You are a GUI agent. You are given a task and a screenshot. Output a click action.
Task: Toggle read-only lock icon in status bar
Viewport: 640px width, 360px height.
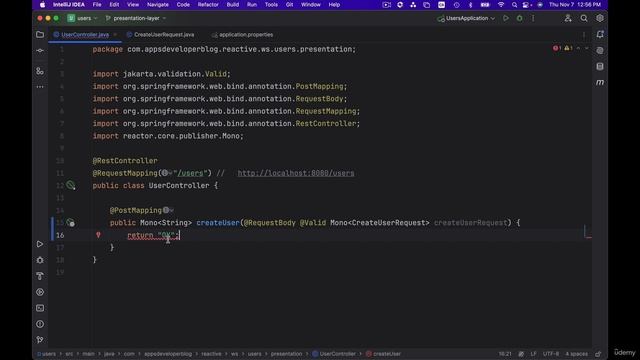[x=598, y=354]
